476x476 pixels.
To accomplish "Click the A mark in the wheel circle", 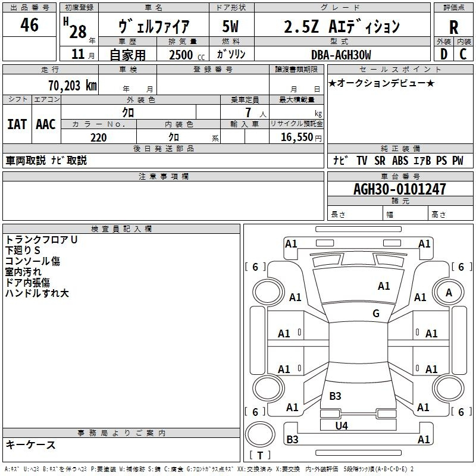I will pos(449,292).
